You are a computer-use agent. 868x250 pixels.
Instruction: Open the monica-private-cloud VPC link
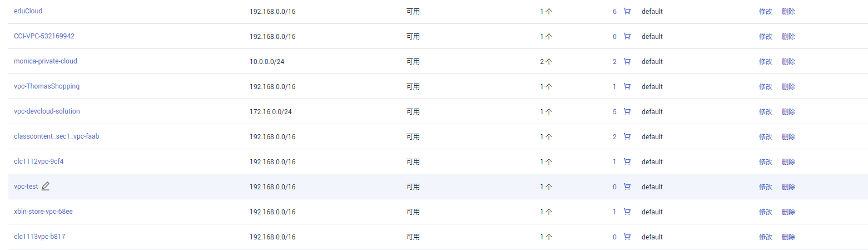(46, 61)
